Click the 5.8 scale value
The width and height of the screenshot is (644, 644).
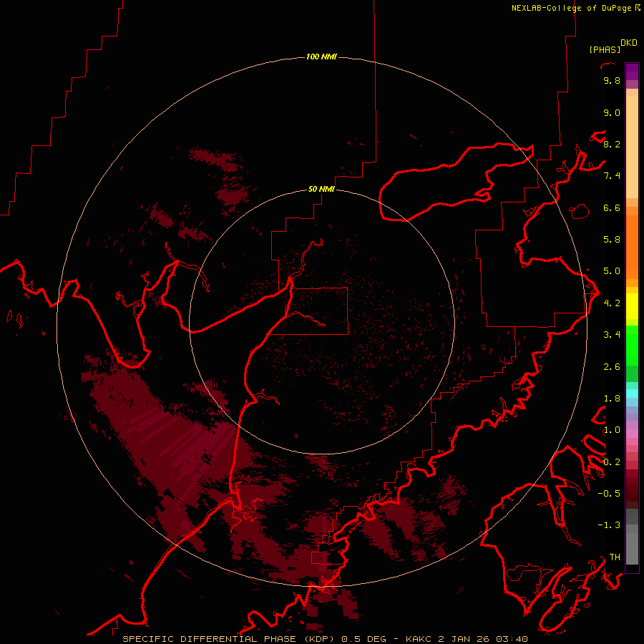[x=612, y=239]
